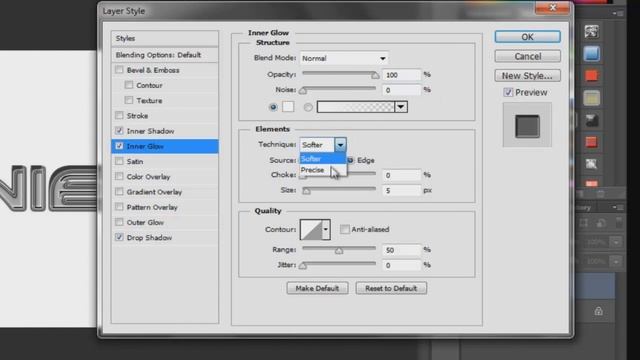Select the Gradient Overlay row label

click(154, 192)
